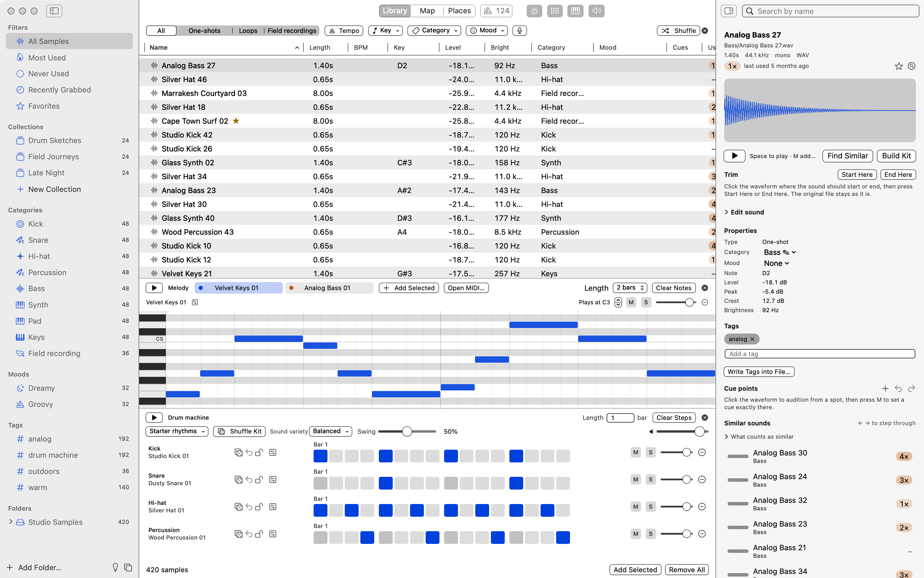
Task: Add a cue point with the plus icon
Action: (885, 388)
